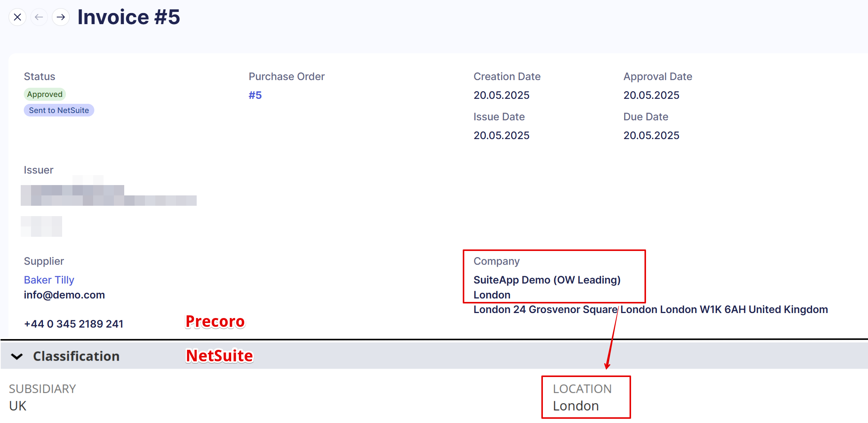Select the supplier email info@demo.com

pyautogui.click(x=64, y=295)
